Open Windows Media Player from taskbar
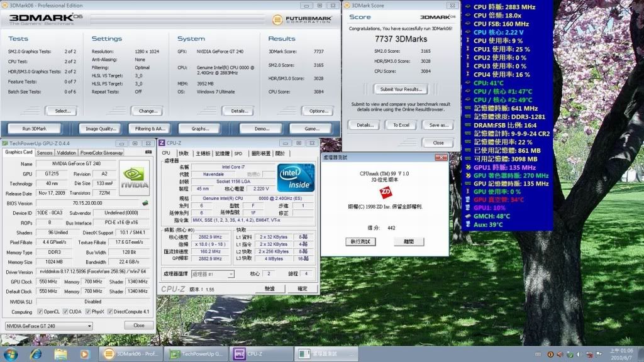Screen dimensions: 644x362 tap(85, 354)
